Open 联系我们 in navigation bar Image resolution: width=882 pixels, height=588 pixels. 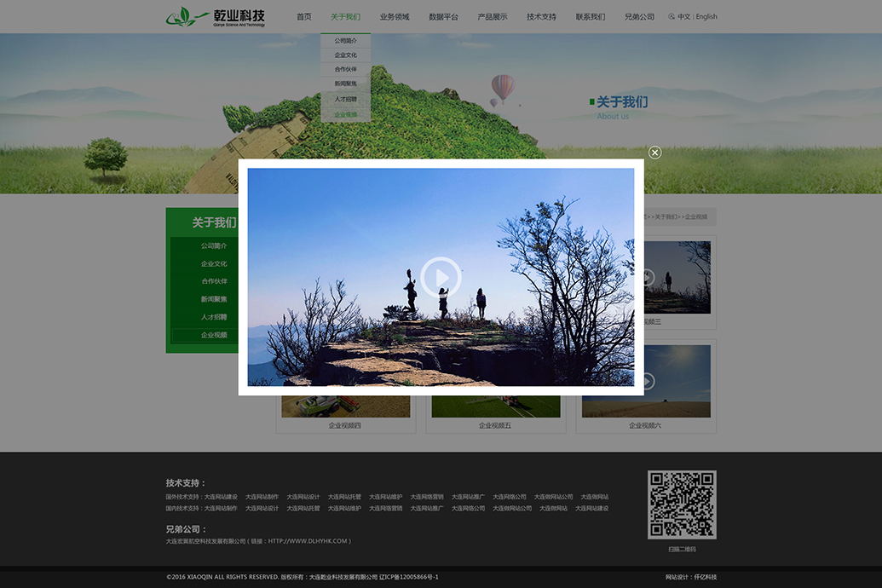(x=590, y=16)
